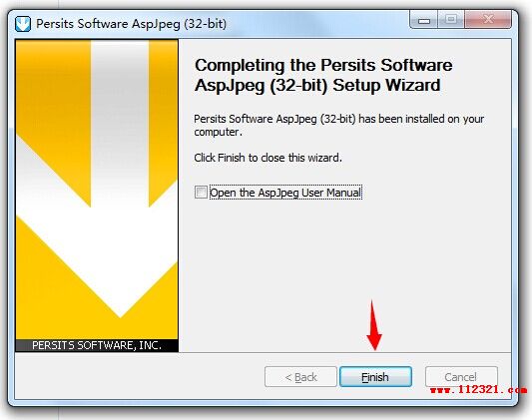
Task: Click the empty area below the checkbox
Action: coord(344,274)
